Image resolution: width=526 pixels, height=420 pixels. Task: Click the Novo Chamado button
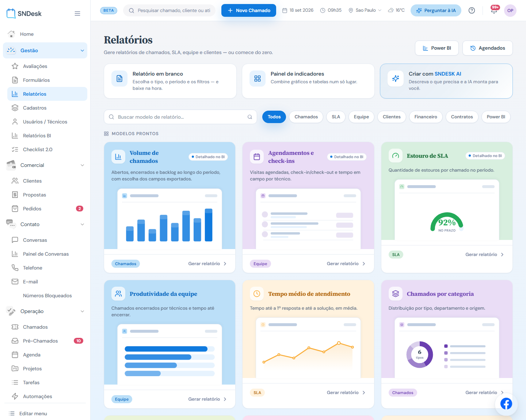coord(249,10)
